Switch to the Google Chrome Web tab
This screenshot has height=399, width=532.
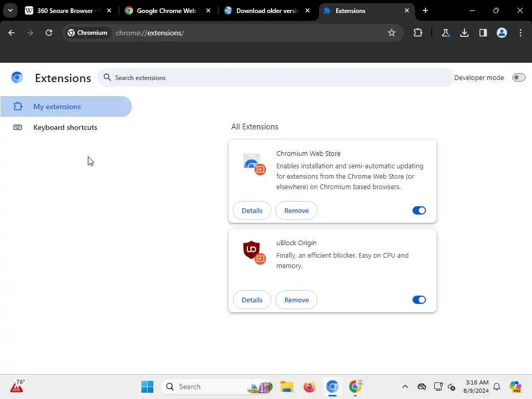(x=167, y=10)
